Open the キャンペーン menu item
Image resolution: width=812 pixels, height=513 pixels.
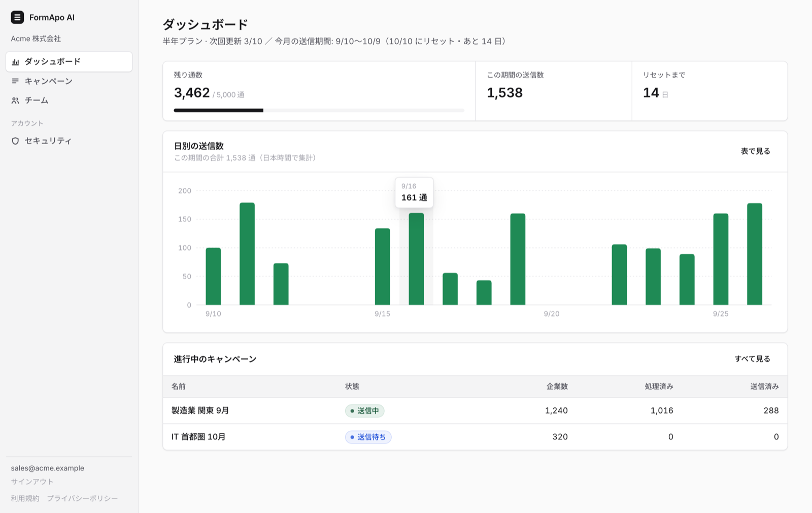[69, 81]
